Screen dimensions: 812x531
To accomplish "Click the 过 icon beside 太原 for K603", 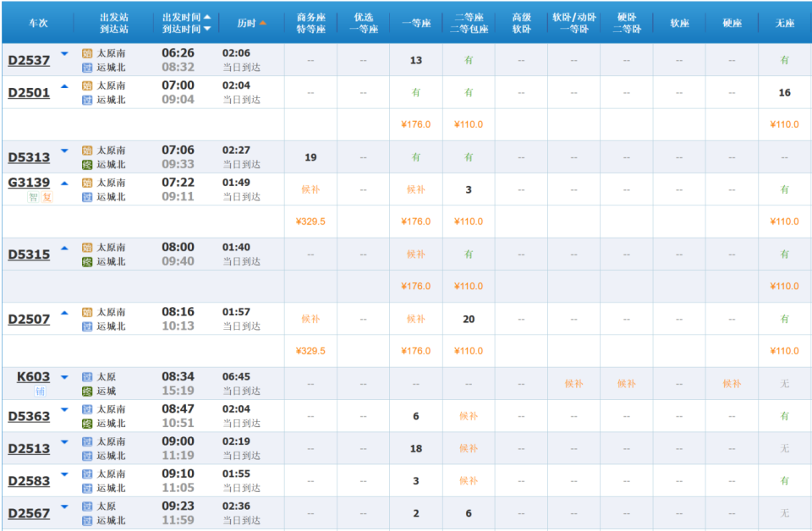I will coord(85,377).
